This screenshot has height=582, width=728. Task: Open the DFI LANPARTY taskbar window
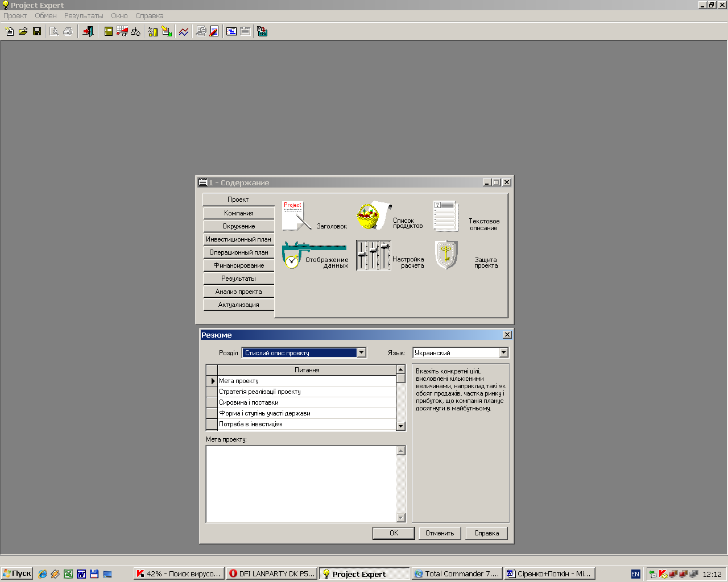click(x=271, y=574)
